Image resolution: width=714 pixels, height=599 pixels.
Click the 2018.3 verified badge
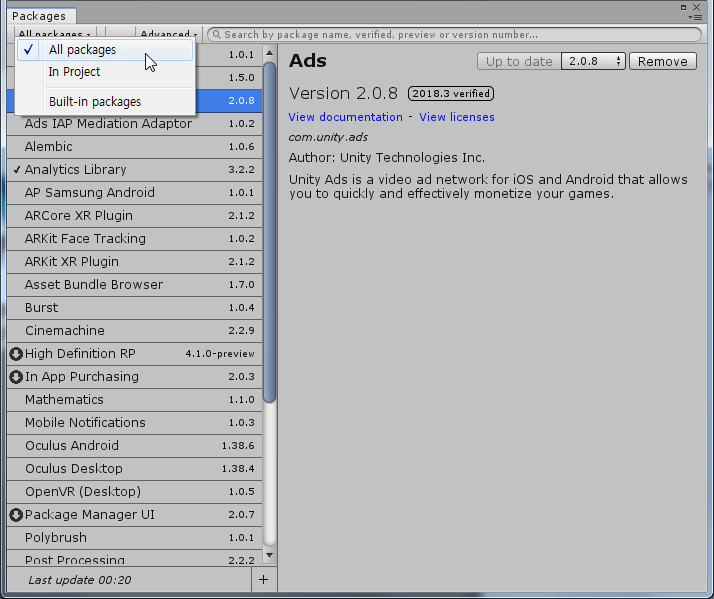pos(451,93)
